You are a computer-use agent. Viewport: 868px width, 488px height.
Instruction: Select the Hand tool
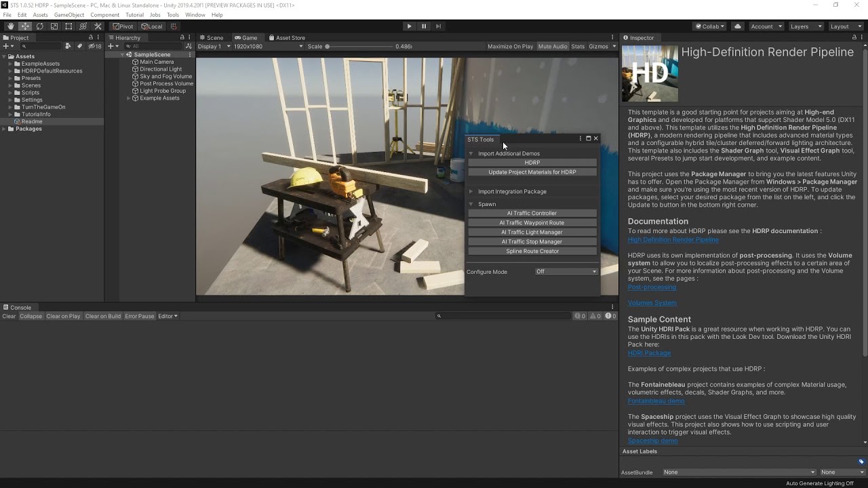point(11,26)
